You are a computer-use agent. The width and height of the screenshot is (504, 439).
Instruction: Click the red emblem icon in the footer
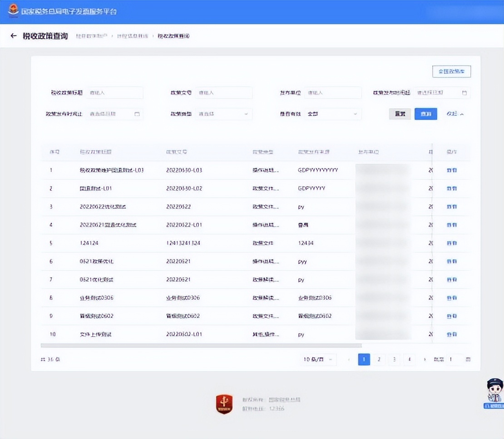click(x=224, y=404)
